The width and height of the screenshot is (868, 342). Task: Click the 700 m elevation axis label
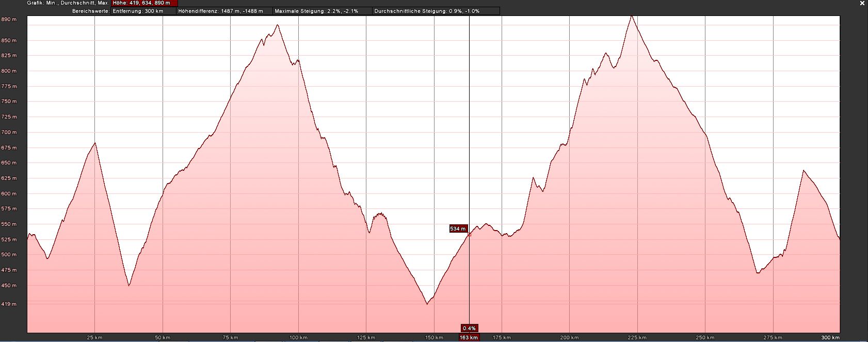click(9, 132)
